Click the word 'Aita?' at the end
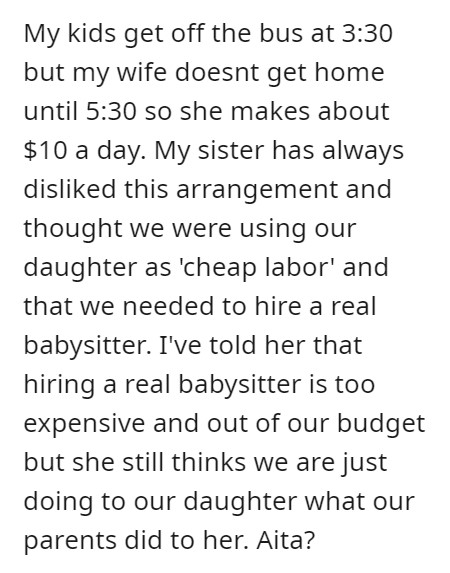The width and height of the screenshot is (450, 573). coord(285,540)
